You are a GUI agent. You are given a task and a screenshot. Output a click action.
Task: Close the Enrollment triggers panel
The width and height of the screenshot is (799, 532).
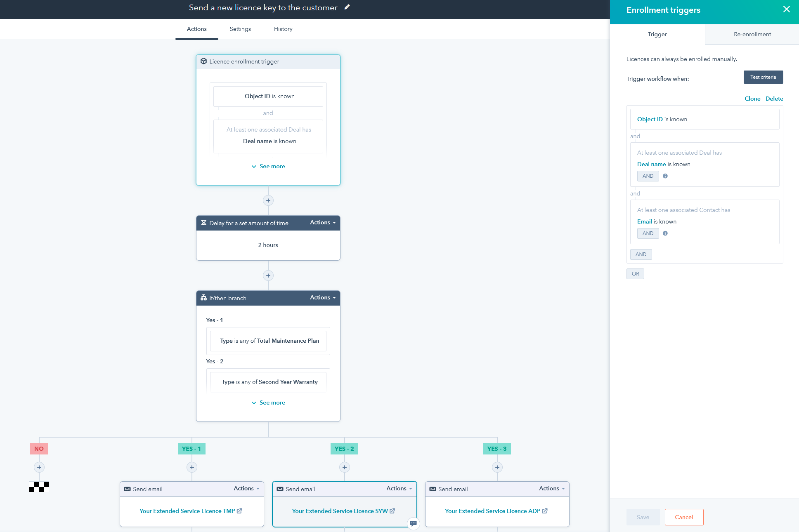787,9
